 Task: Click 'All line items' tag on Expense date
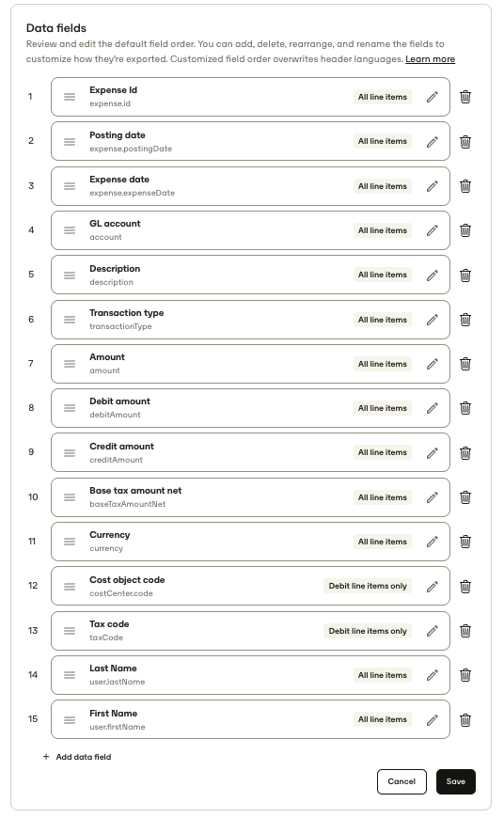pyautogui.click(x=383, y=186)
